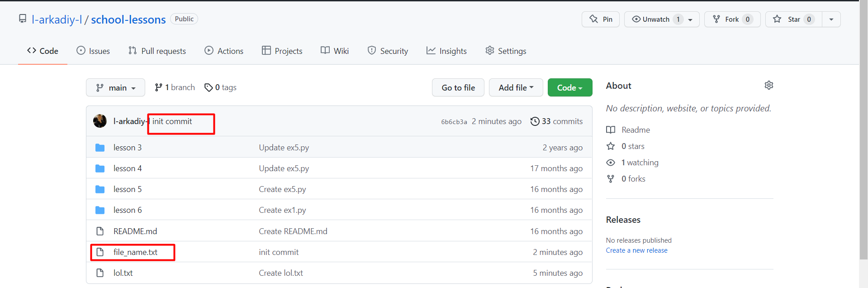Click the l-arkadiy-l user avatar
This screenshot has width=868, height=288.
(100, 121)
